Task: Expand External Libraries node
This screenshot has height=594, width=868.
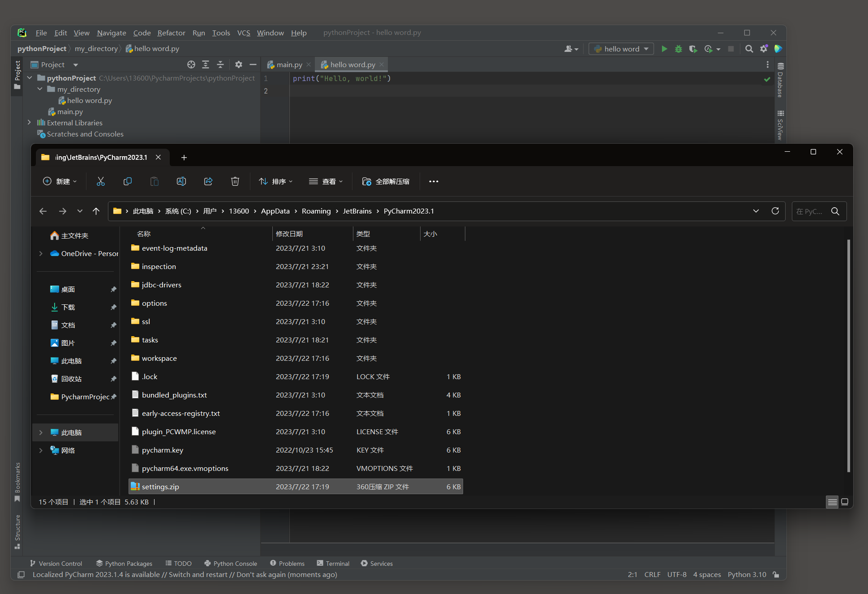Action: pos(30,123)
